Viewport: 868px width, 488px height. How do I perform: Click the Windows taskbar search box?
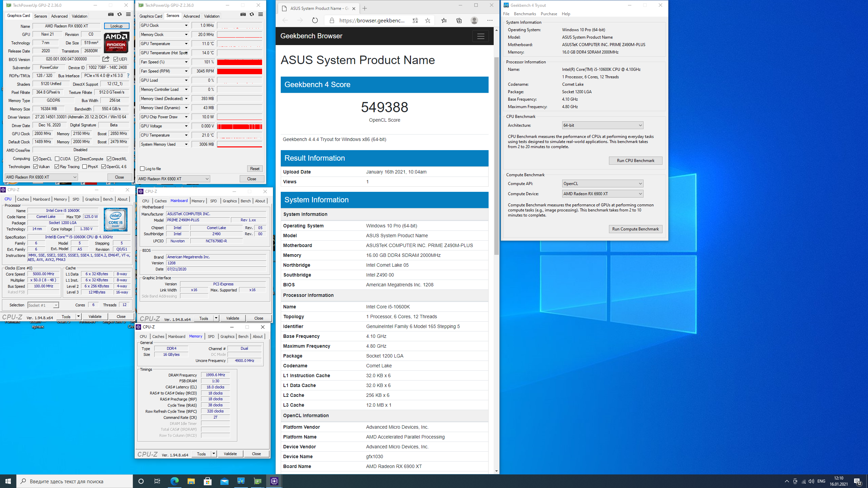[x=75, y=481]
